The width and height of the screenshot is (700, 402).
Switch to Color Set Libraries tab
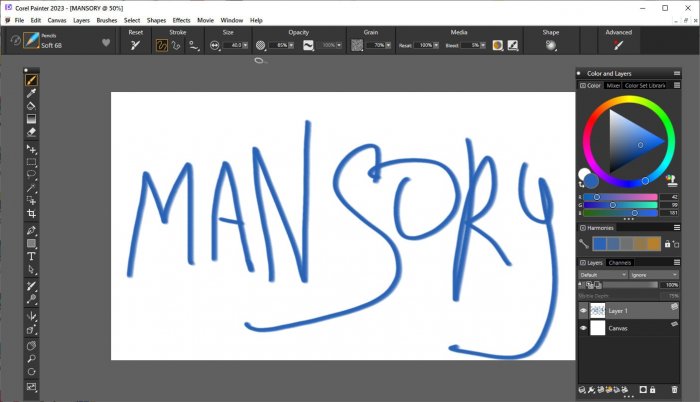tap(645, 85)
